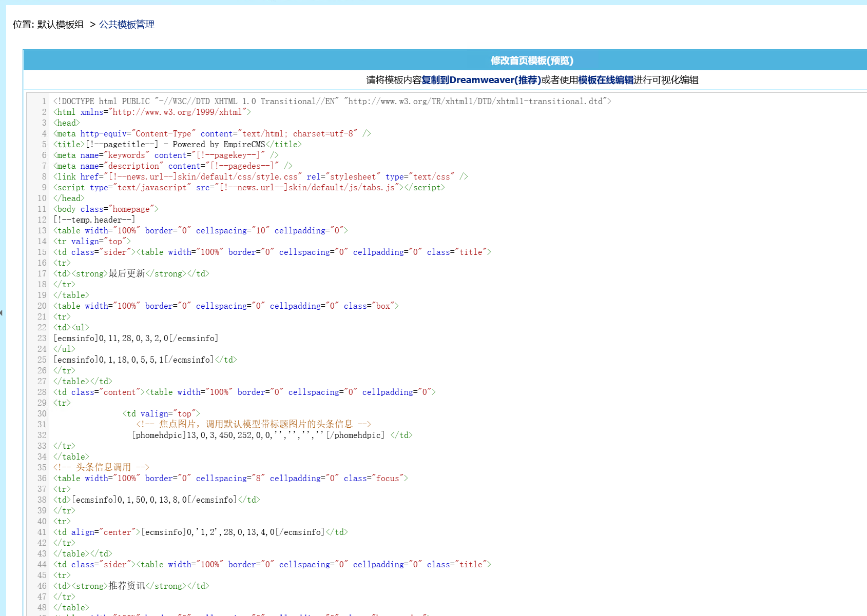Click the title tag line with pagetitle
This screenshot has width=867, height=616.
pyautogui.click(x=177, y=145)
